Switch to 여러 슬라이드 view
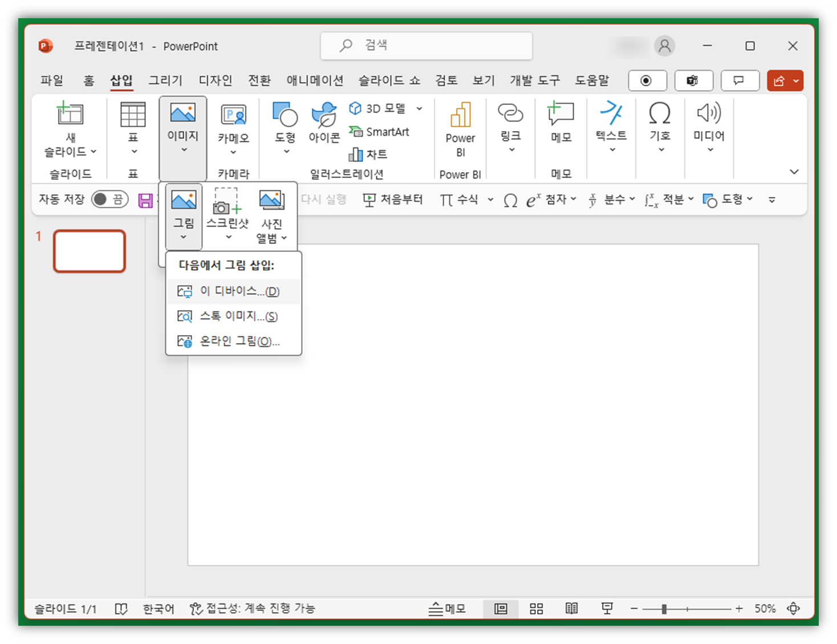 coord(536,608)
